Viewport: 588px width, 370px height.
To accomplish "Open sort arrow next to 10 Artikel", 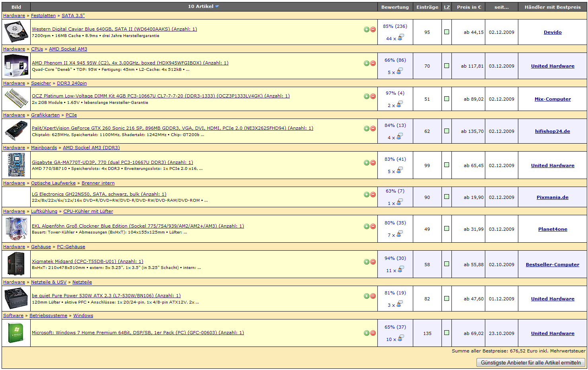I will point(217,6).
